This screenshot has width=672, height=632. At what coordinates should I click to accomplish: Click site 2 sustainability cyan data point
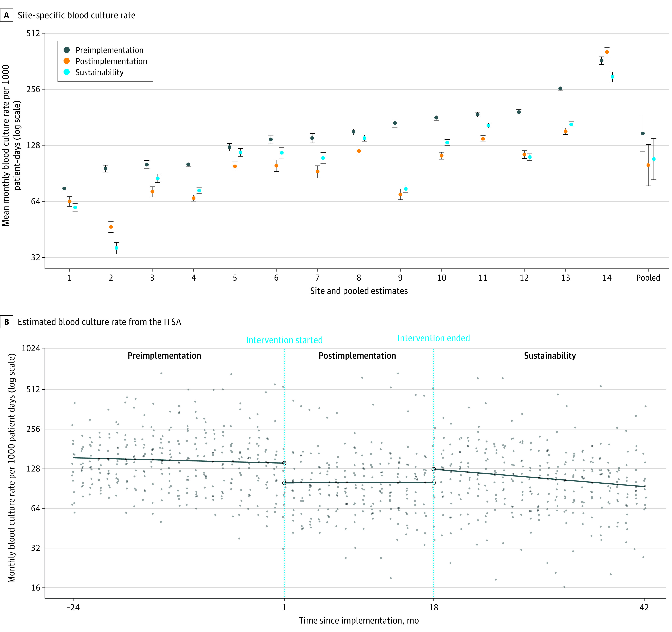click(x=116, y=248)
